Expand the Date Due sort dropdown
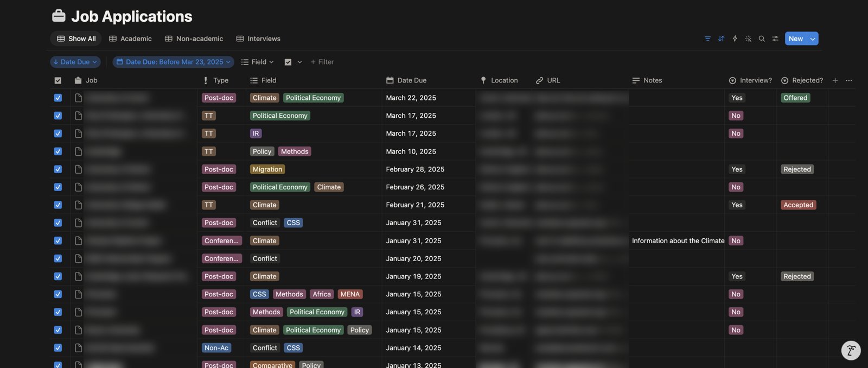Image resolution: width=868 pixels, height=368 pixels. (x=75, y=62)
